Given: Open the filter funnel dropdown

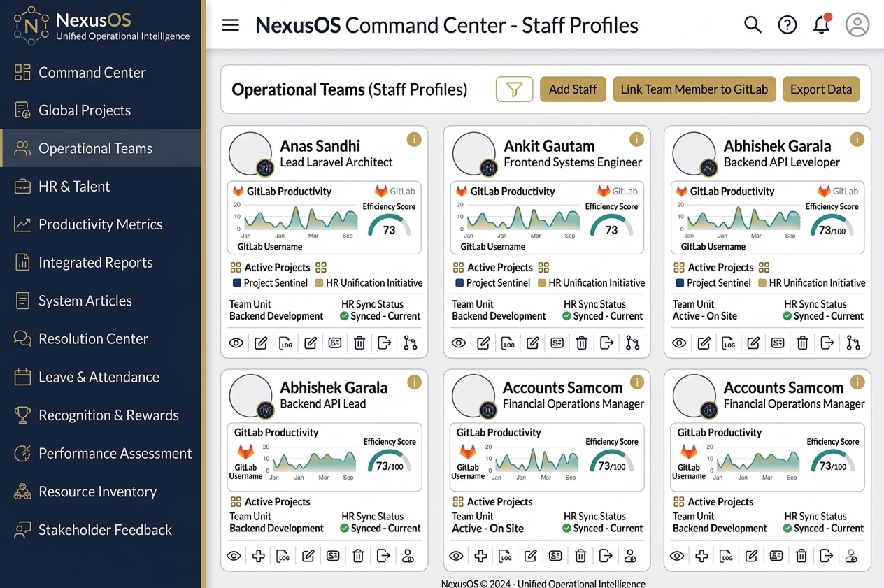Looking at the screenshot, I should click(x=514, y=89).
